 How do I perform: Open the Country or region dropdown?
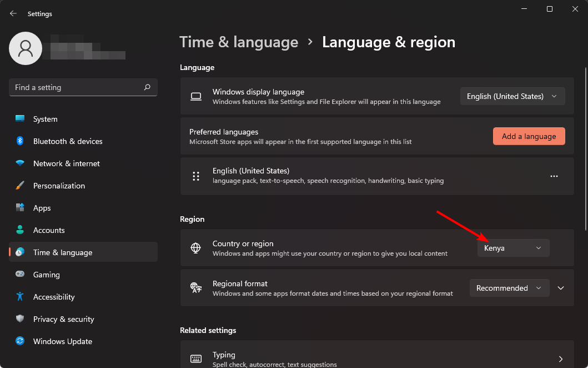[513, 248]
